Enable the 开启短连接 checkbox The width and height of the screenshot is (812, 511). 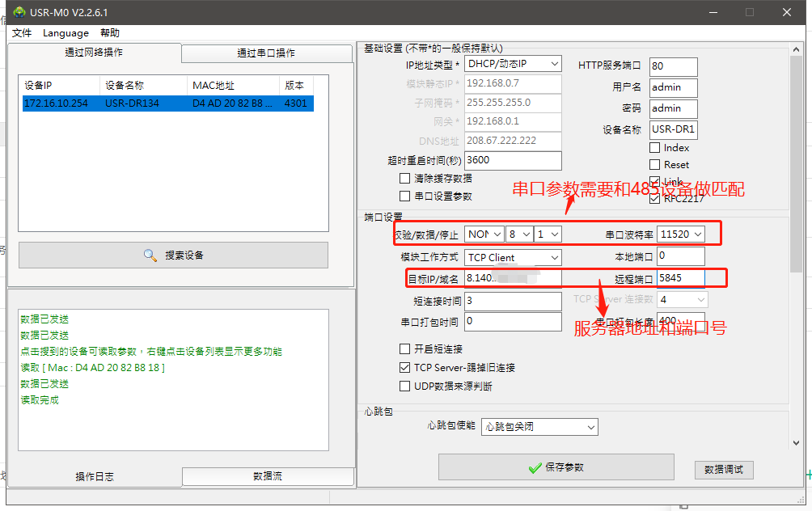(405, 349)
